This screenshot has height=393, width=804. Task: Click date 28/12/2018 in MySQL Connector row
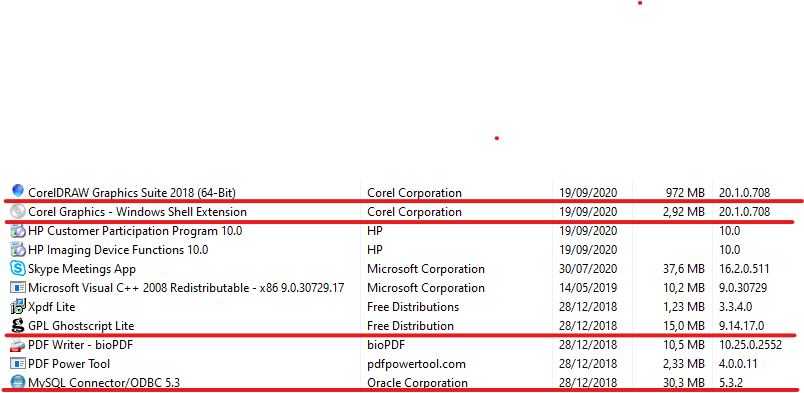pos(588,383)
